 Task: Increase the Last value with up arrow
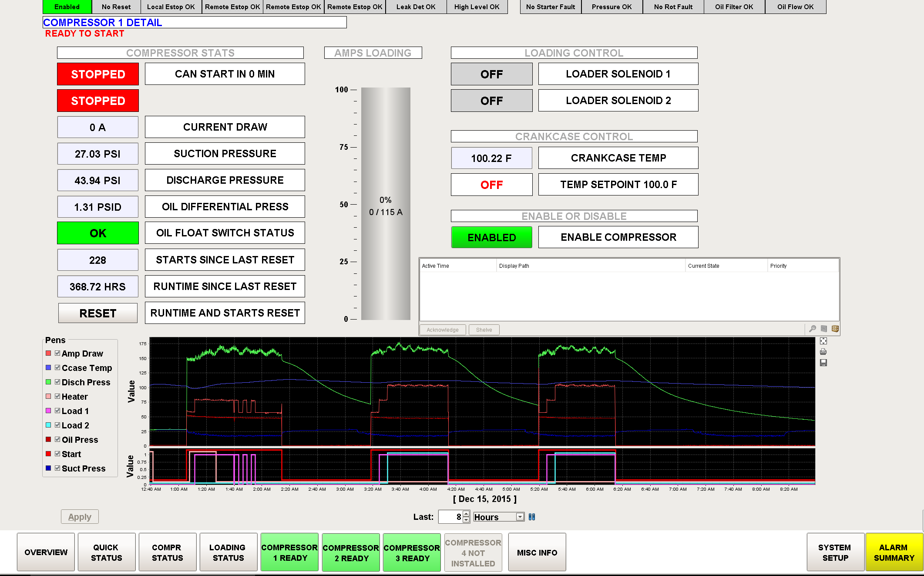(466, 514)
